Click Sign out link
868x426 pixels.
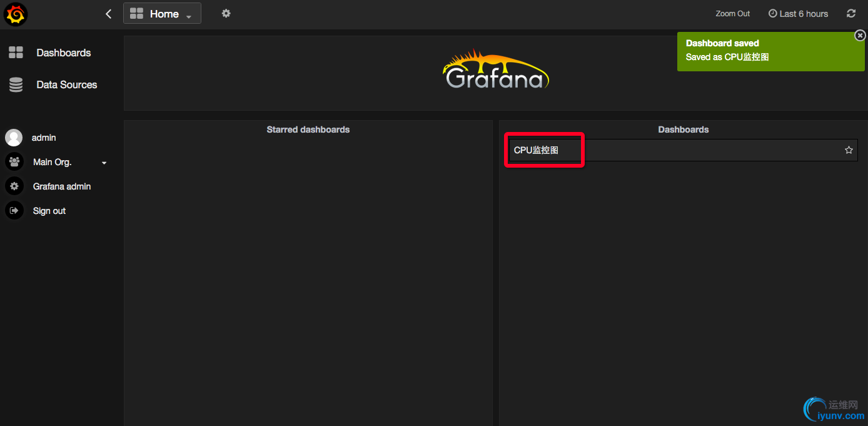[49, 211]
